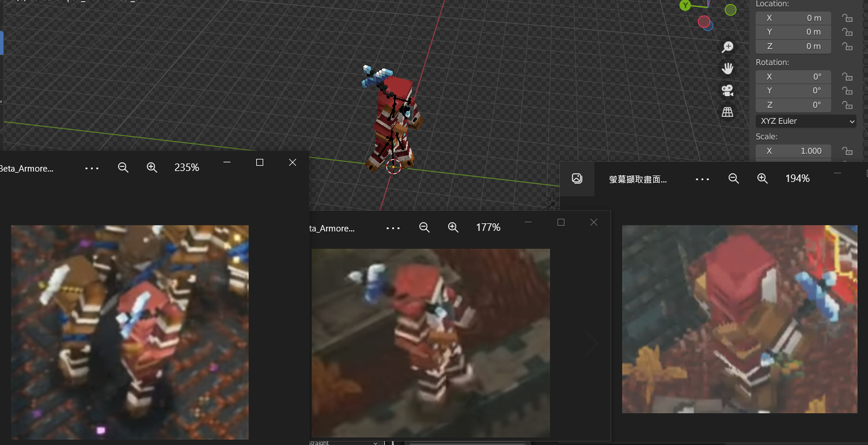
Task: Toggle the lock for Rotation Z
Action: pos(847,105)
